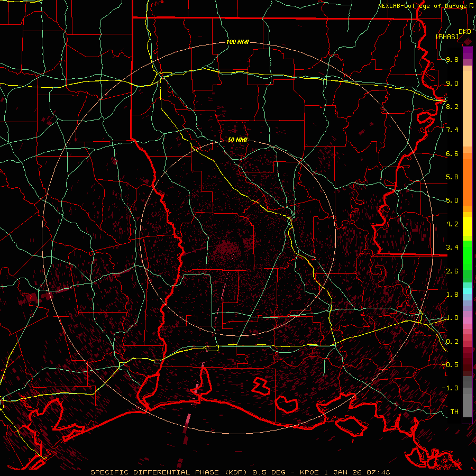
Task: Click the orange segment of the color bar
Action: coord(467,182)
